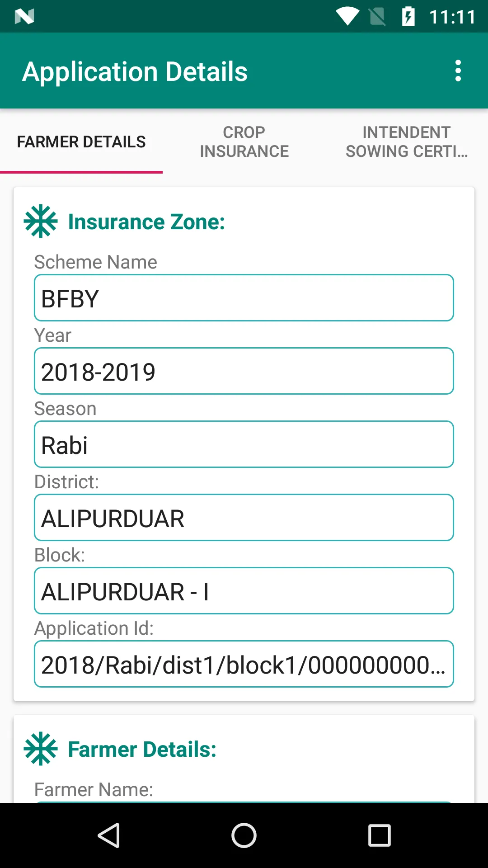Switch to the Crop Insurance tab

(x=244, y=142)
